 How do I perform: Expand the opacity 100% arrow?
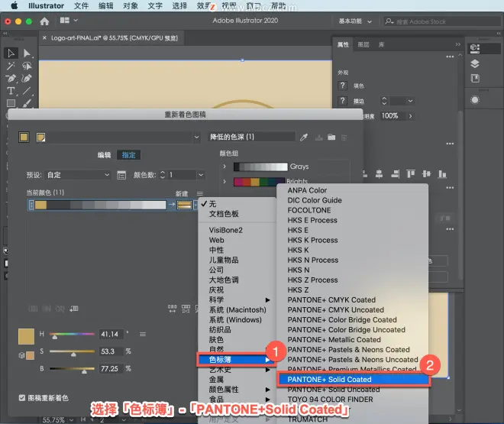point(411,115)
